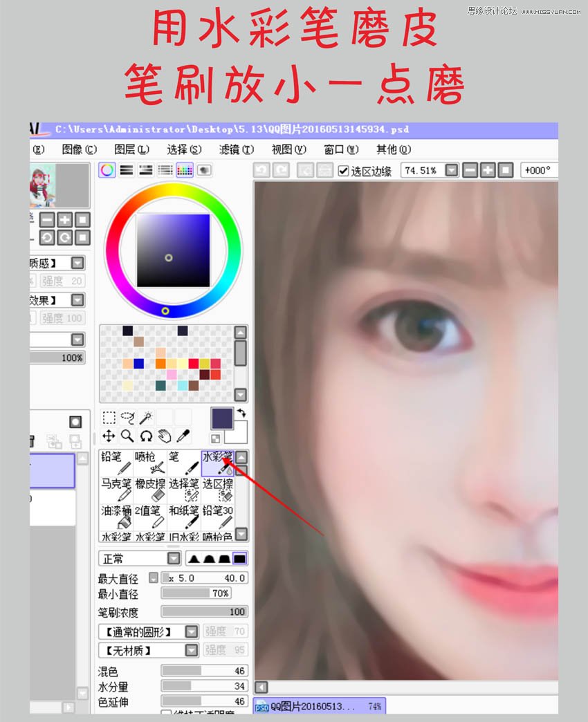Click the transparent color toggle icon
588x722 pixels.
[216, 438]
